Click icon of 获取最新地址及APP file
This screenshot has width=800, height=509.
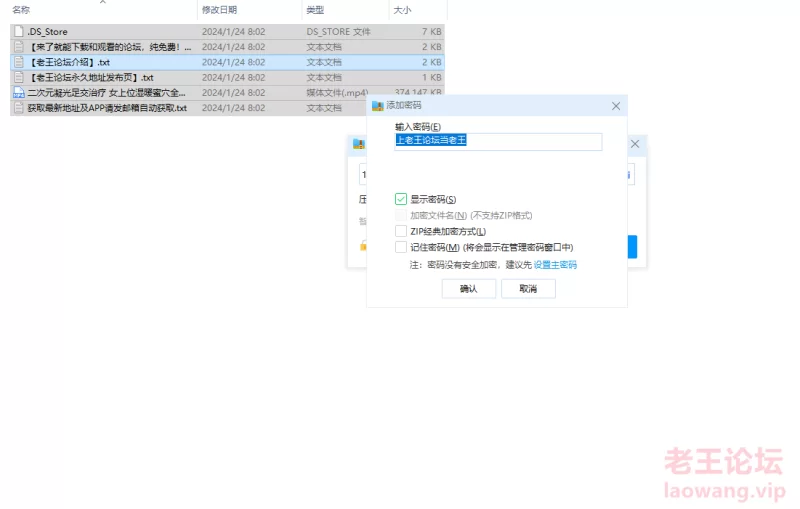pos(19,108)
